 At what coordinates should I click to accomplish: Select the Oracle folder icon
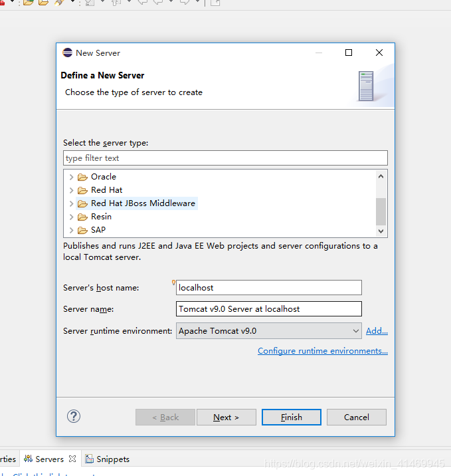(x=82, y=177)
